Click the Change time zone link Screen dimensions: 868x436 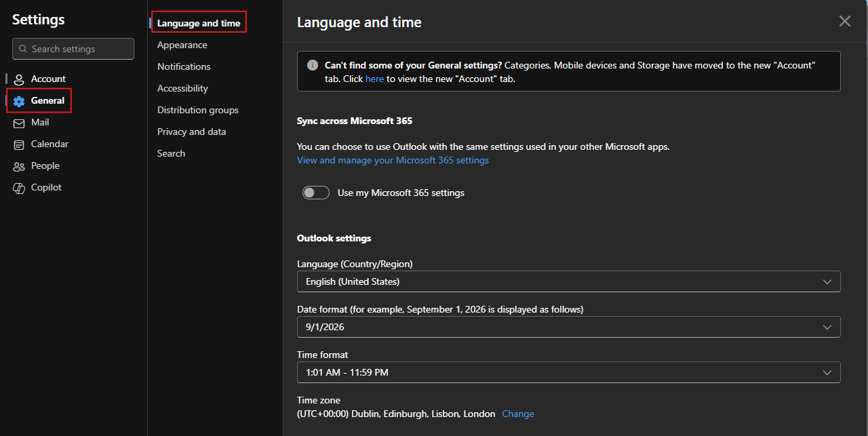point(517,414)
